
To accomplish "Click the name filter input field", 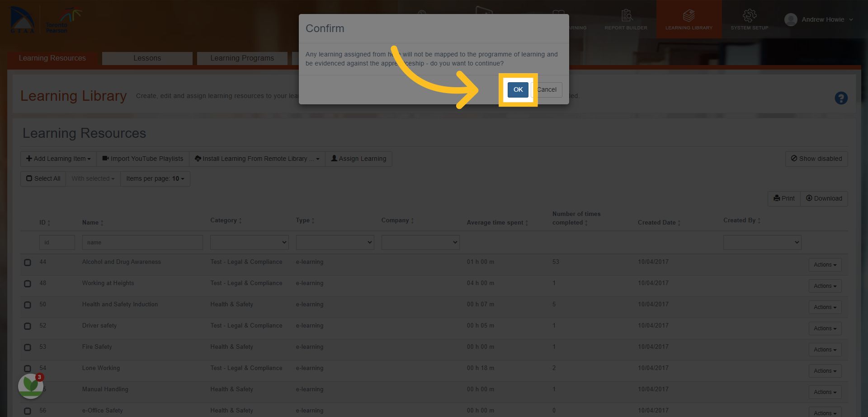I will 142,242.
